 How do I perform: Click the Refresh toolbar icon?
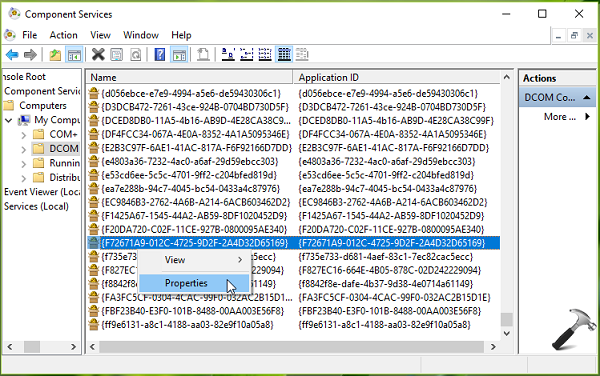[x=135, y=55]
